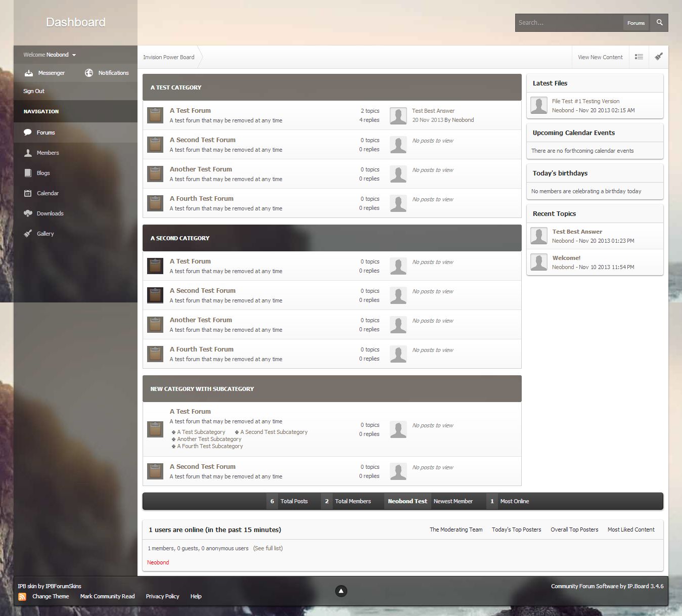Open the Change Theme selector
This screenshot has height=616, width=682.
point(51,596)
